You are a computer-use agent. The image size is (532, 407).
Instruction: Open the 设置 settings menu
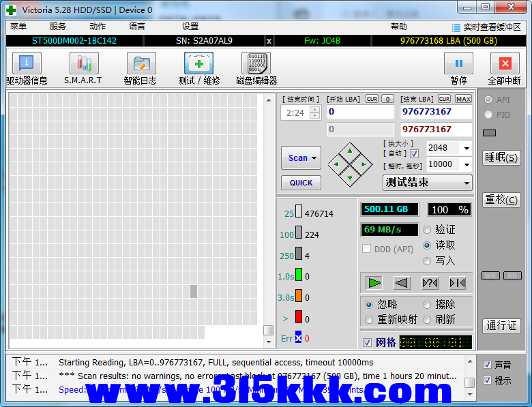[190, 27]
